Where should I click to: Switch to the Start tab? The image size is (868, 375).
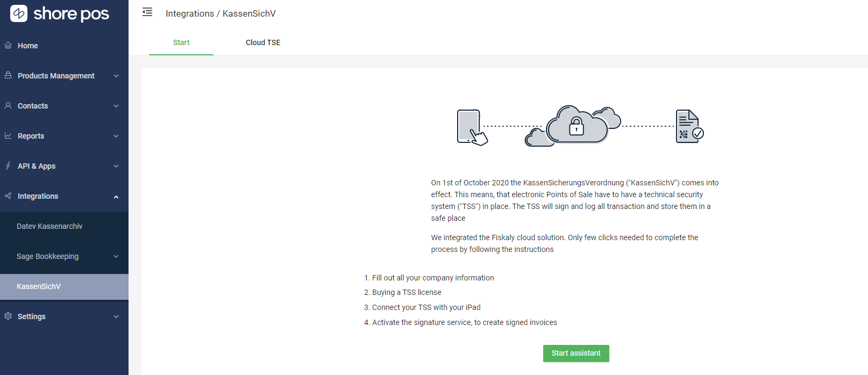point(181,42)
